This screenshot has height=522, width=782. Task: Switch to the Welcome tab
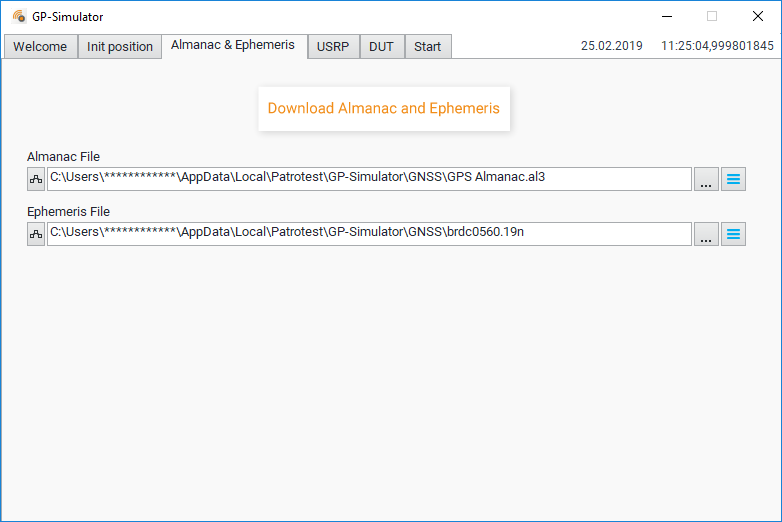pyautogui.click(x=40, y=46)
